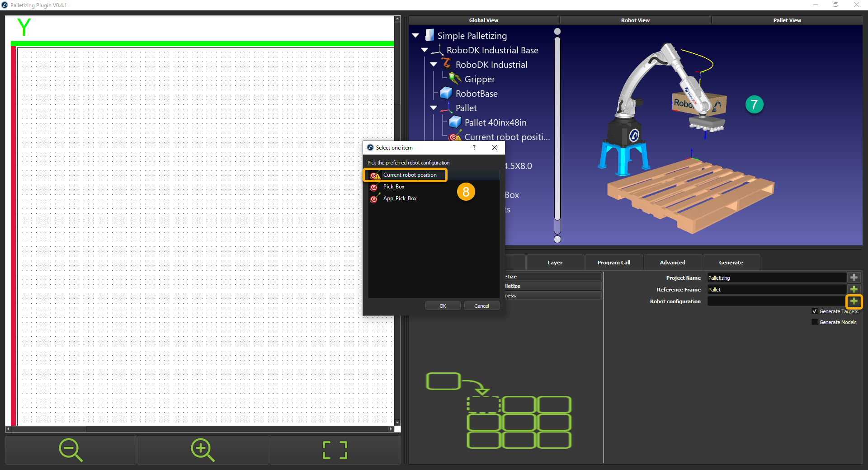Select the App_Pick_Box target icon
This screenshot has width=868, height=470.
[375, 198]
